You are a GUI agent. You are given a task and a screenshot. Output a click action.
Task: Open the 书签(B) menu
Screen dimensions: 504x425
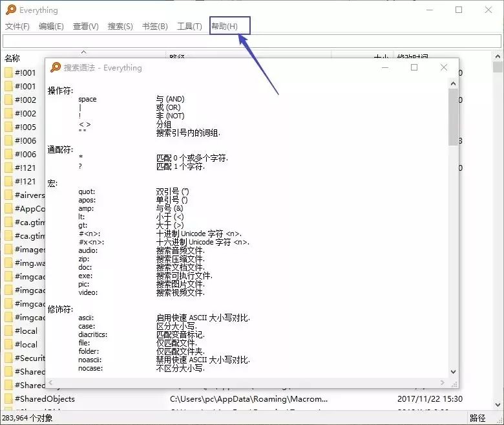coord(155,26)
